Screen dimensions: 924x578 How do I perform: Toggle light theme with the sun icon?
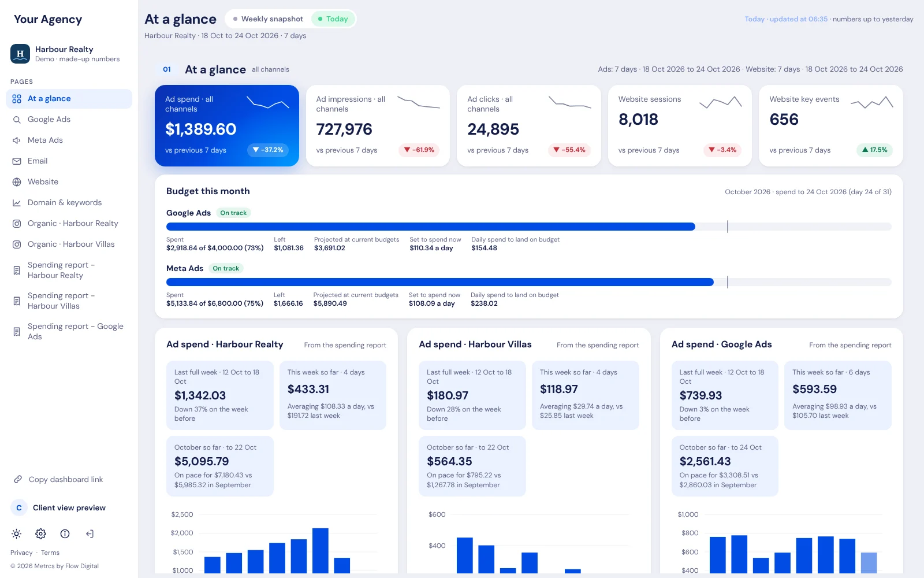(16, 533)
